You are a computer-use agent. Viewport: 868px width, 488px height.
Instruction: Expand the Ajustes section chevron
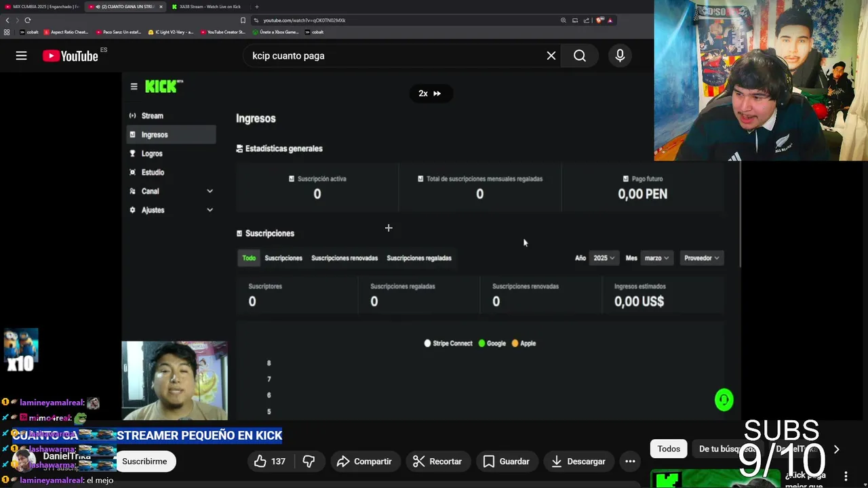210,210
